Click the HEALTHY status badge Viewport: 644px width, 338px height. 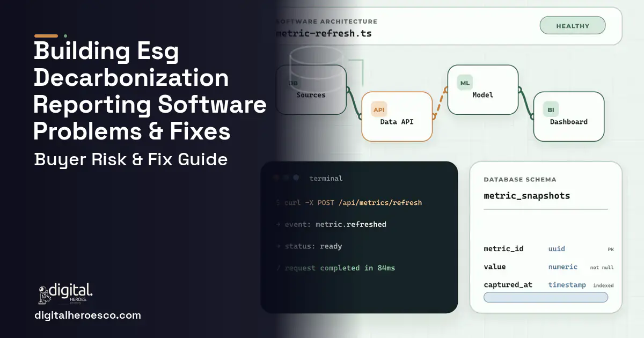coord(573,26)
